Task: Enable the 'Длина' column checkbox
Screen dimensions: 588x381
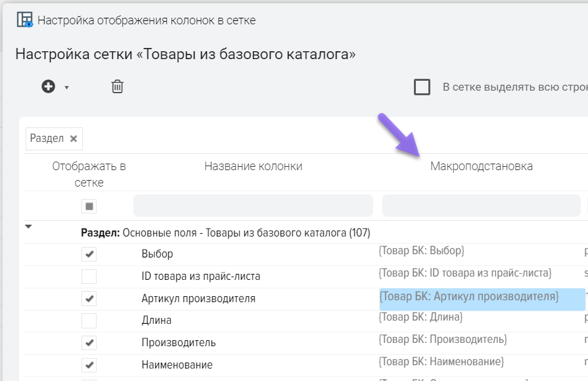Action: point(89,321)
